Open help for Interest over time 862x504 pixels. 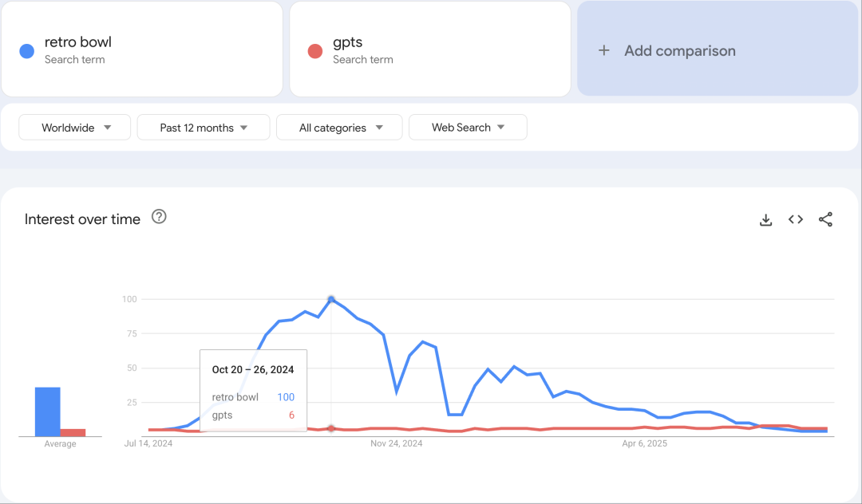point(159,217)
